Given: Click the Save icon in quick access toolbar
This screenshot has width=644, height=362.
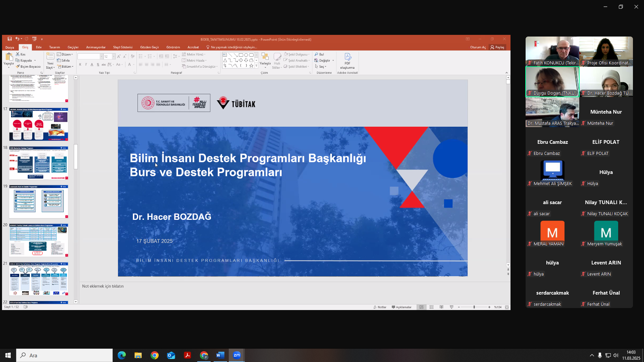Looking at the screenshot, I should point(9,39).
